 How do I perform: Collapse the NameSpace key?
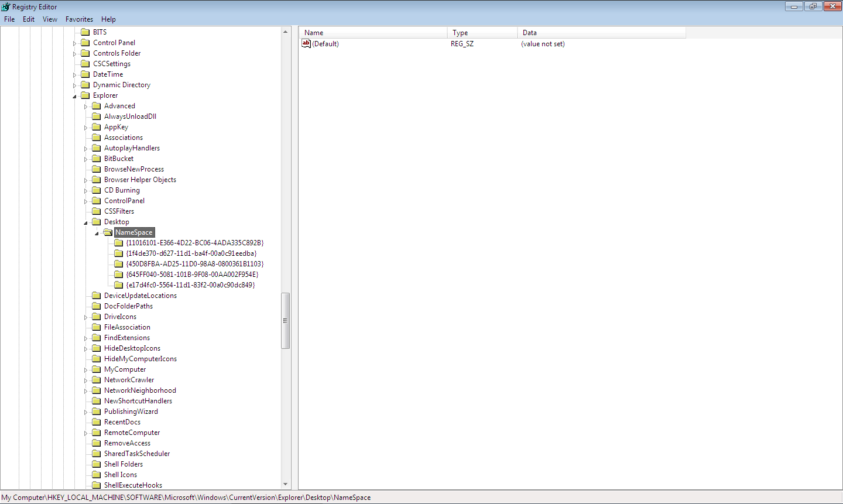(x=97, y=233)
